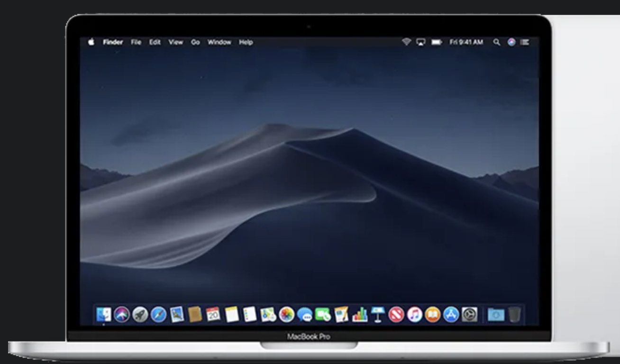Launch Siri from the dock
Screen dimensions: 620x364
click(122, 314)
